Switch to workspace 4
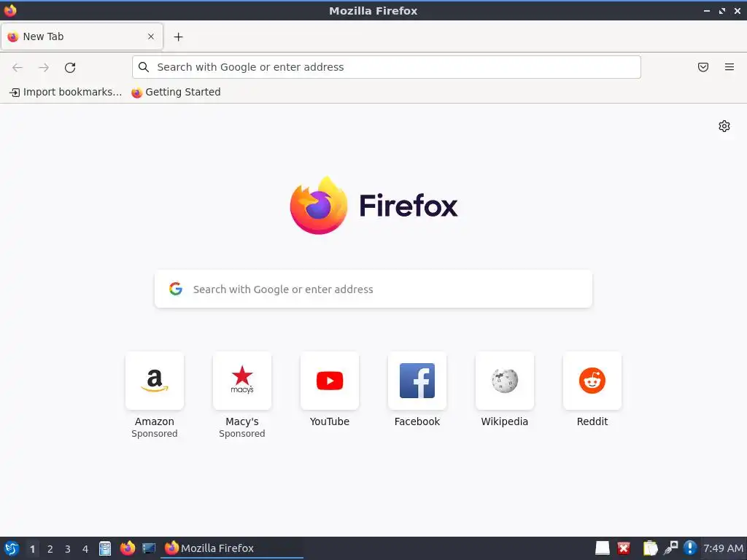The height and width of the screenshot is (560, 747). [x=85, y=549]
